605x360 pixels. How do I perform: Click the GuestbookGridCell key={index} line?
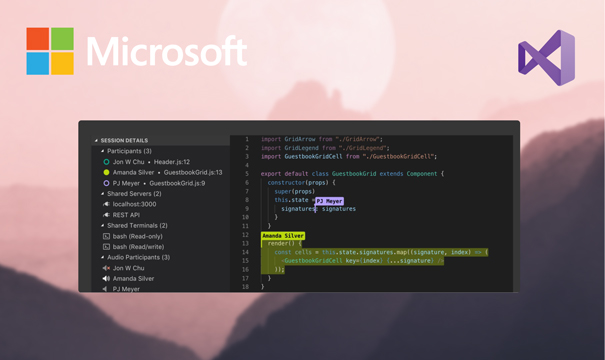[362, 261]
